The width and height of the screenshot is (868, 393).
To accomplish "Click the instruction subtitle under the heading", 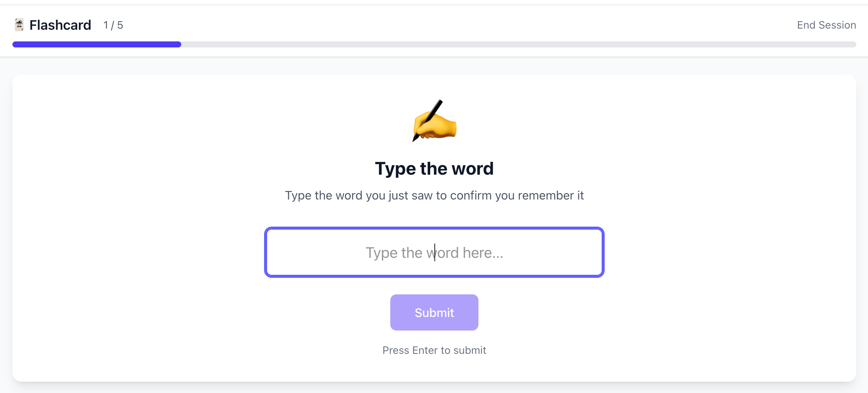I will (434, 195).
